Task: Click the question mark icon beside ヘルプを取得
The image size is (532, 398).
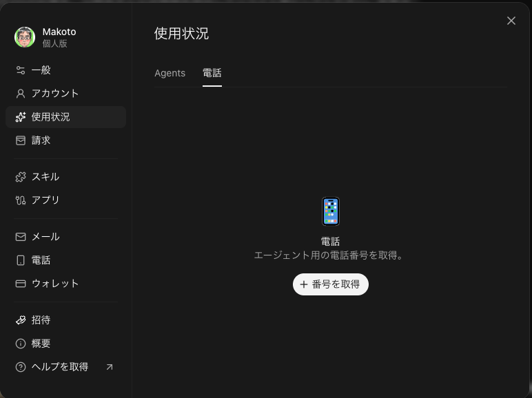Action: coord(21,367)
